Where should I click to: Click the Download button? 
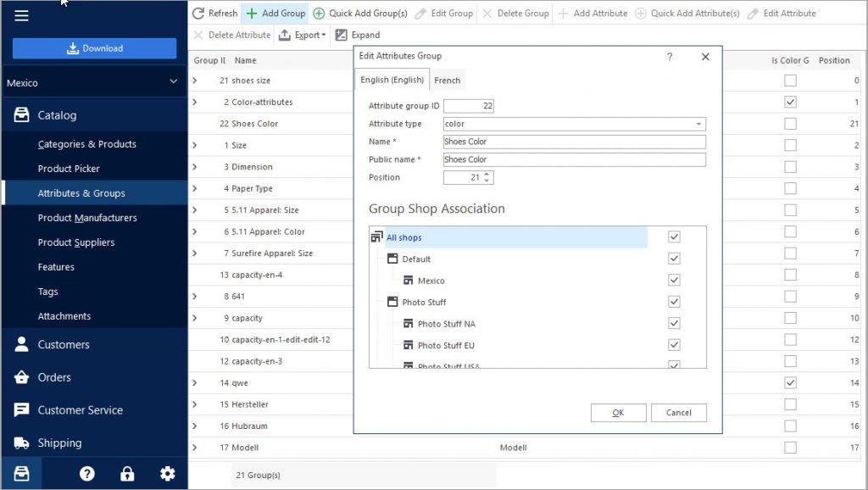click(x=94, y=48)
